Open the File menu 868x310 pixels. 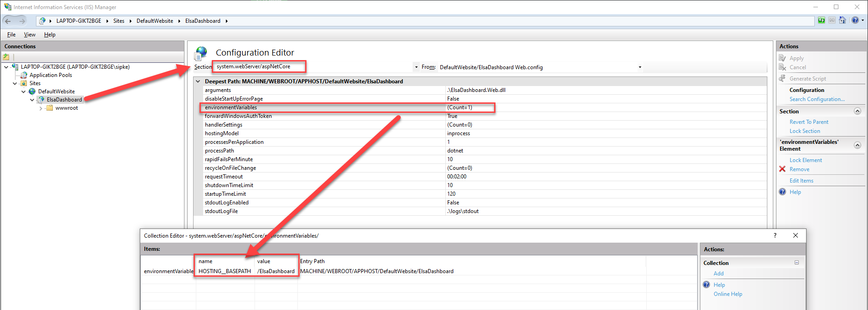[x=11, y=35]
